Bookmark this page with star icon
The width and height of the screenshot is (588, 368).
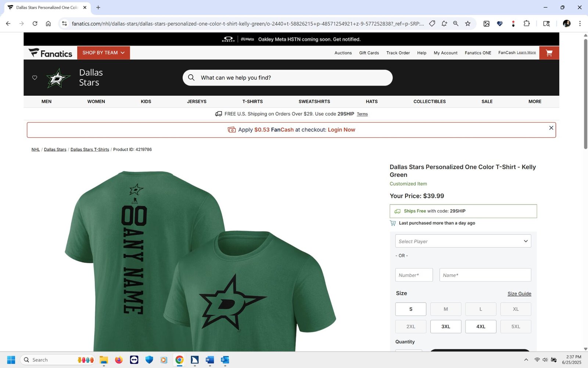[x=467, y=24]
